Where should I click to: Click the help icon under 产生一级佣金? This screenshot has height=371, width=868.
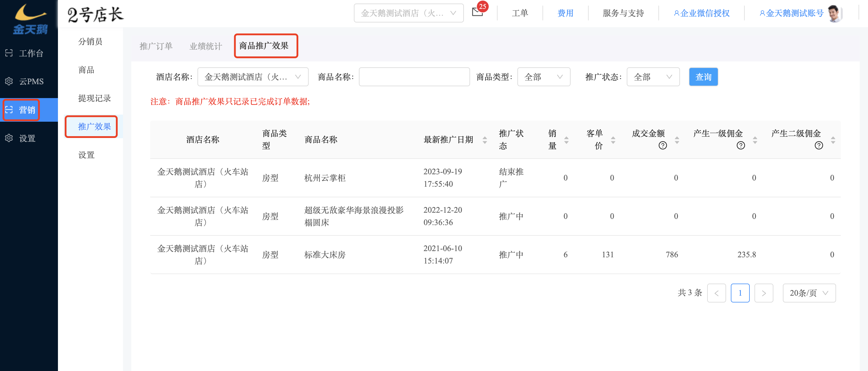click(741, 145)
